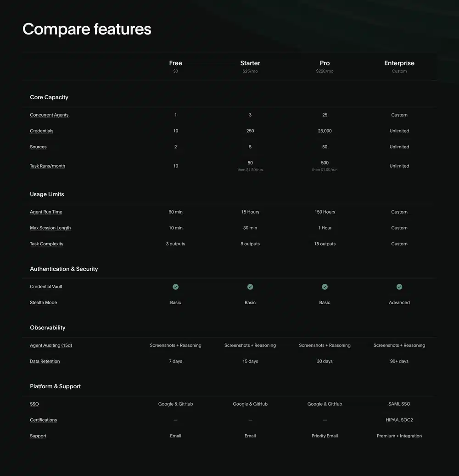
Task: Click the Custom Enterprise concurrent agents value
Action: [x=399, y=115]
